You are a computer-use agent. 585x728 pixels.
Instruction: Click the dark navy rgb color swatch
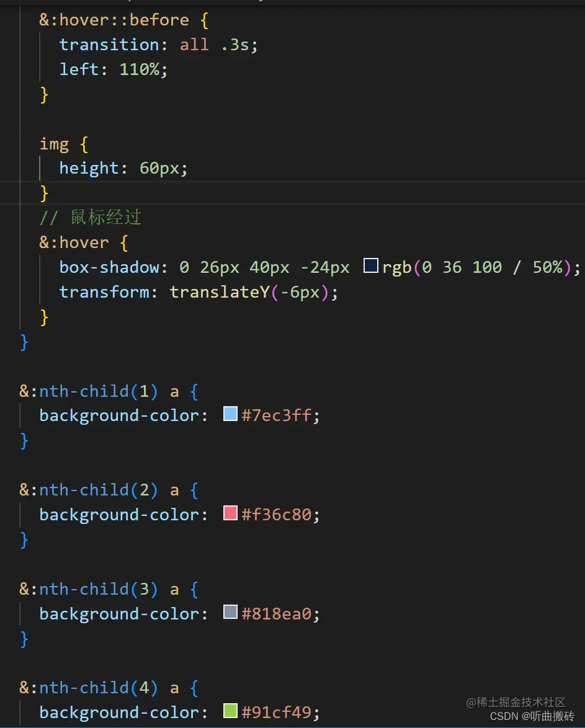pyautogui.click(x=370, y=266)
